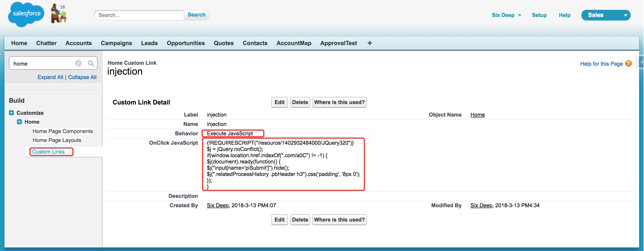Click the '18 bear mascot icon
644x251 pixels.
[59, 14]
